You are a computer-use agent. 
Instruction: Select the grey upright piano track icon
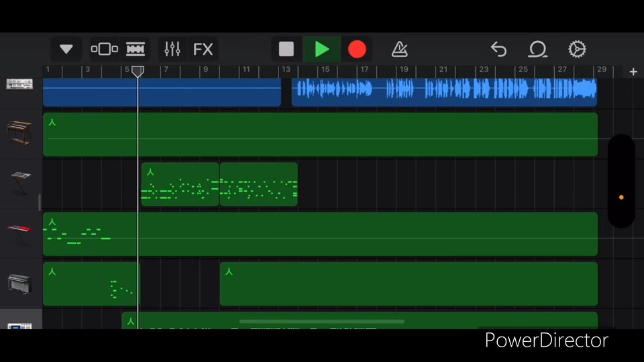(x=19, y=284)
